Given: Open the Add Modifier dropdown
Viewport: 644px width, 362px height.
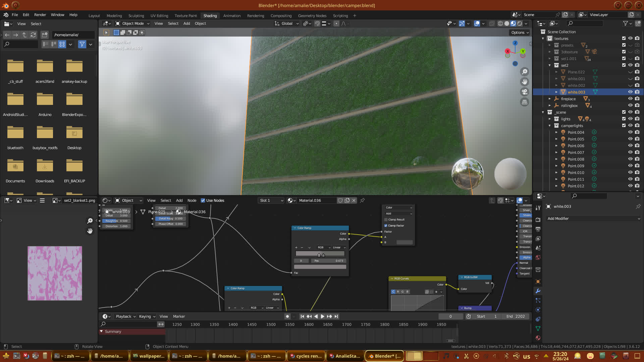Looking at the screenshot, I should (x=593, y=219).
